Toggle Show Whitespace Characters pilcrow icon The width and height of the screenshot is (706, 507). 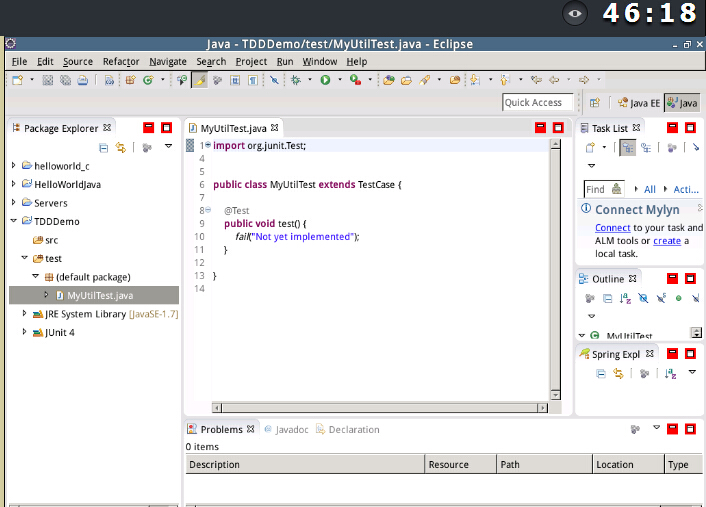pyautogui.click(x=253, y=80)
